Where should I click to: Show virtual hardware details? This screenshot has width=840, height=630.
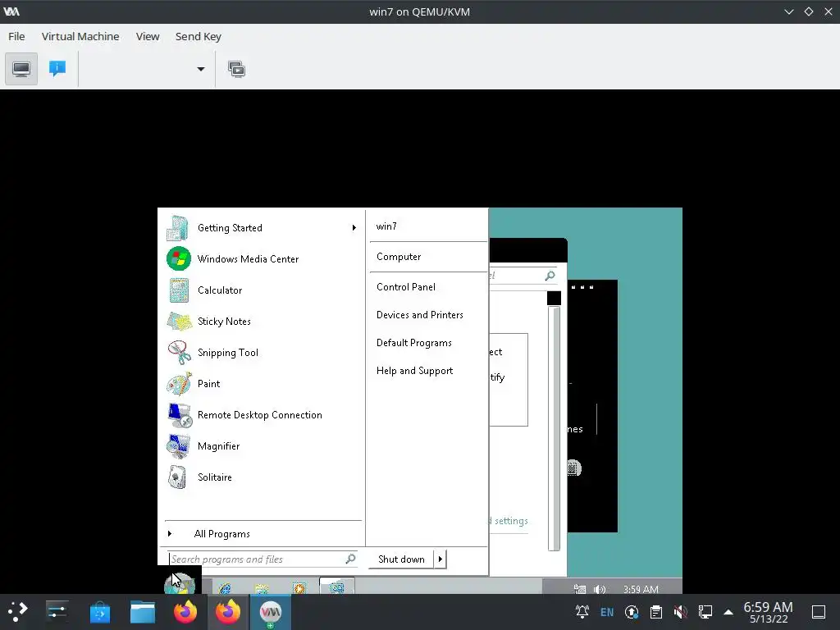click(57, 69)
